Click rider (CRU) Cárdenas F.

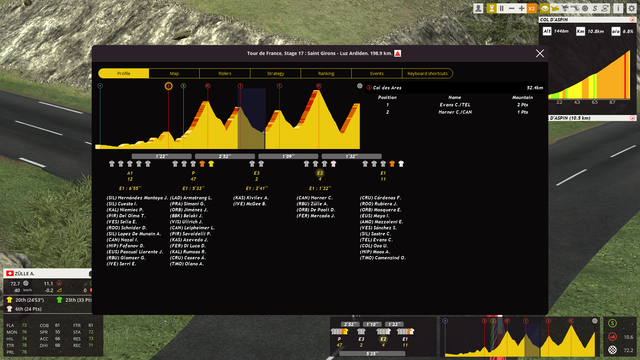click(380, 198)
